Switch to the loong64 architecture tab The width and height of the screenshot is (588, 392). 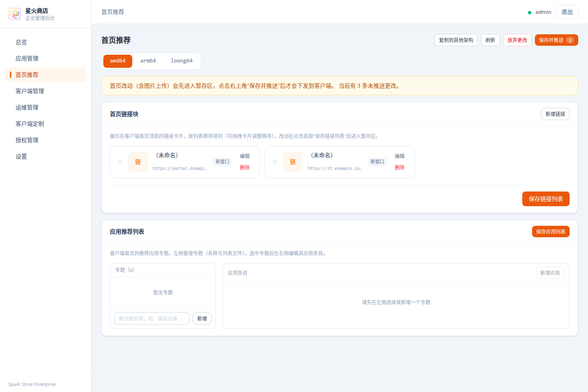[182, 61]
